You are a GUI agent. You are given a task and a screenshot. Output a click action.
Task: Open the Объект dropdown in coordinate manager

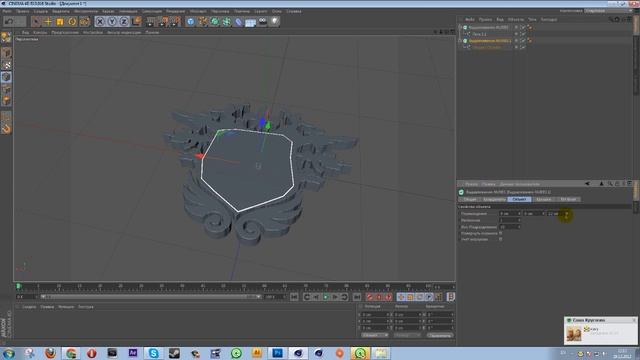[x=375, y=336]
